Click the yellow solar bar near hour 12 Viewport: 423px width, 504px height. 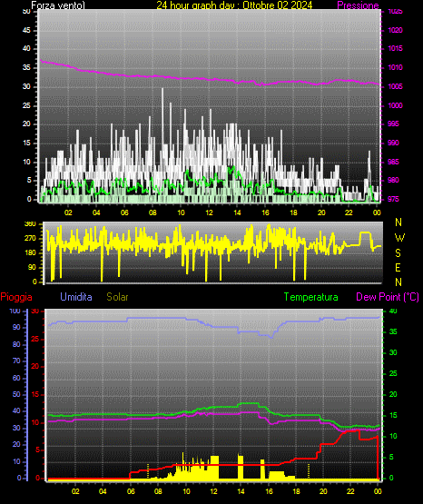point(214,467)
